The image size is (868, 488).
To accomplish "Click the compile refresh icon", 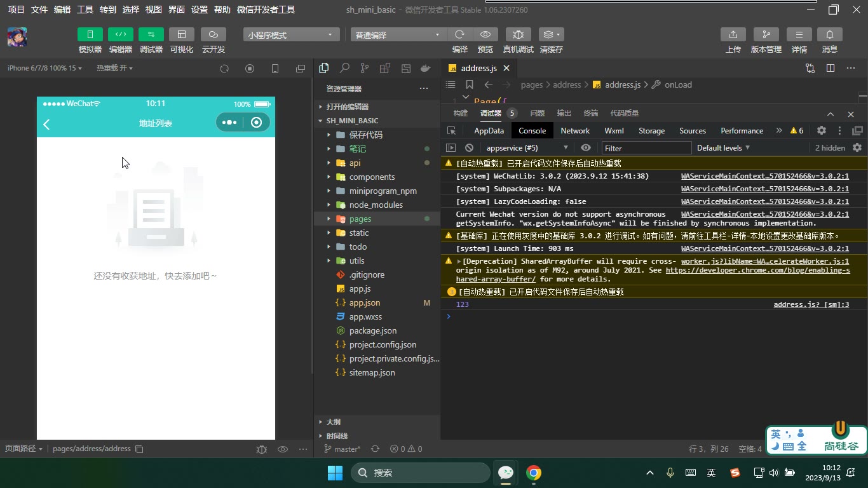I will [460, 34].
